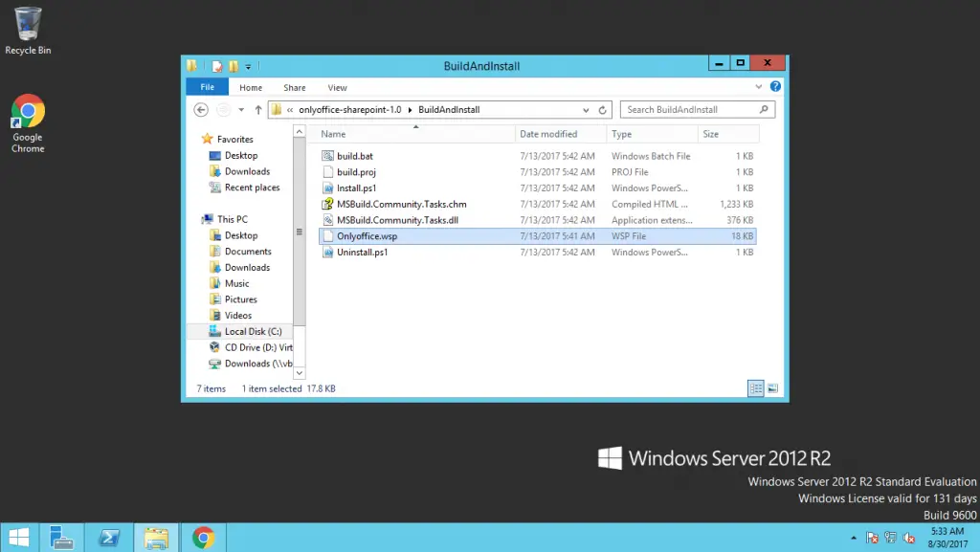Open the Windows Start button

tap(19, 538)
